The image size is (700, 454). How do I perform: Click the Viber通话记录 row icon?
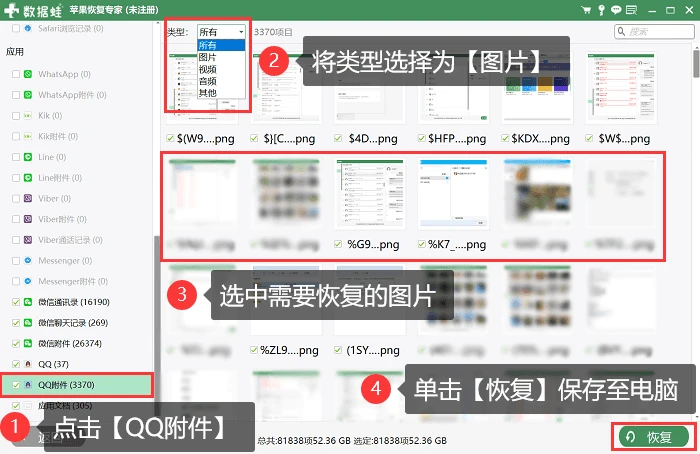(x=28, y=240)
